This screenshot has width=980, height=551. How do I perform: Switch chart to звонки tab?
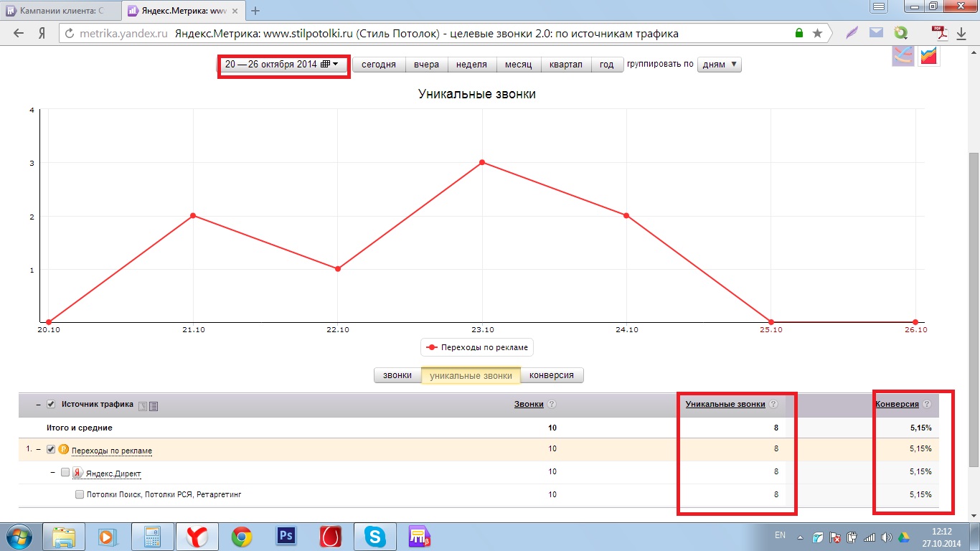click(x=397, y=375)
